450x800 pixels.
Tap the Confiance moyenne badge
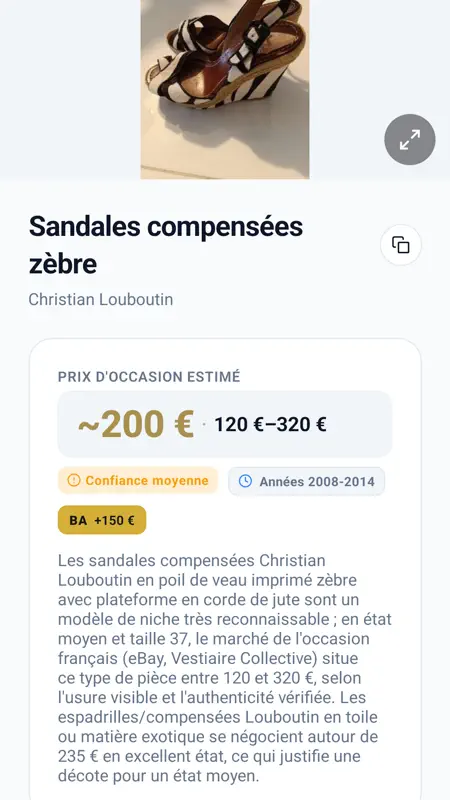tap(138, 481)
